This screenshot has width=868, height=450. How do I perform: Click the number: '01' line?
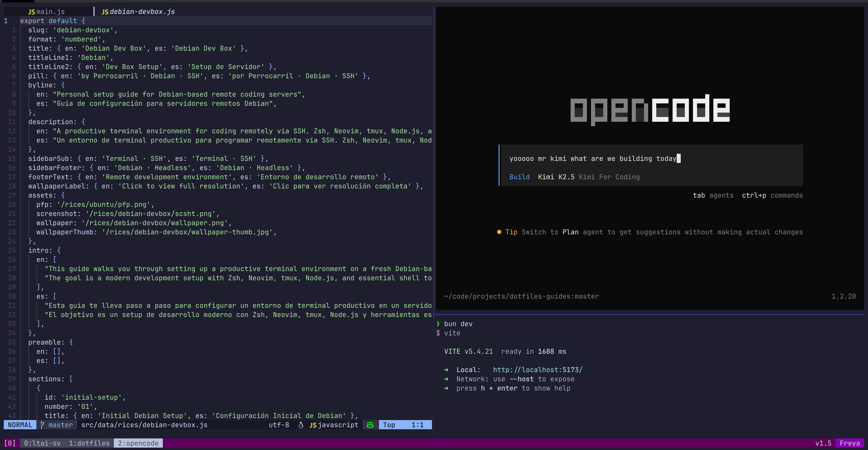[71, 406]
